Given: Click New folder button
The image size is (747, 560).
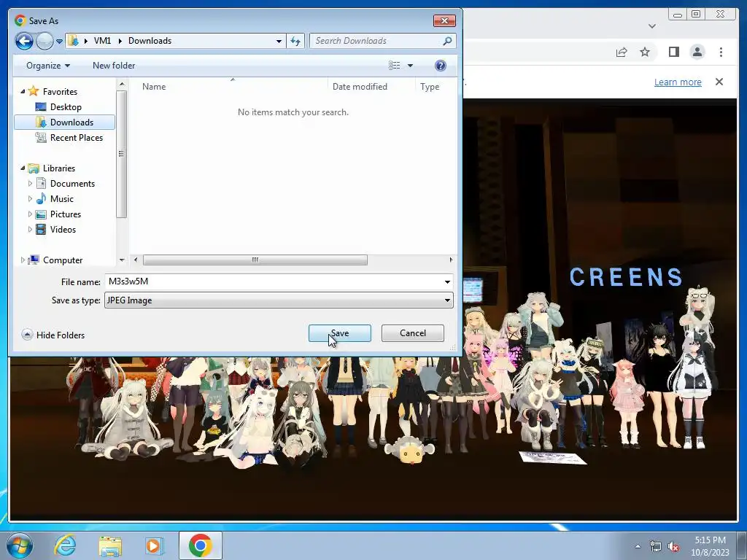Looking at the screenshot, I should (x=114, y=66).
